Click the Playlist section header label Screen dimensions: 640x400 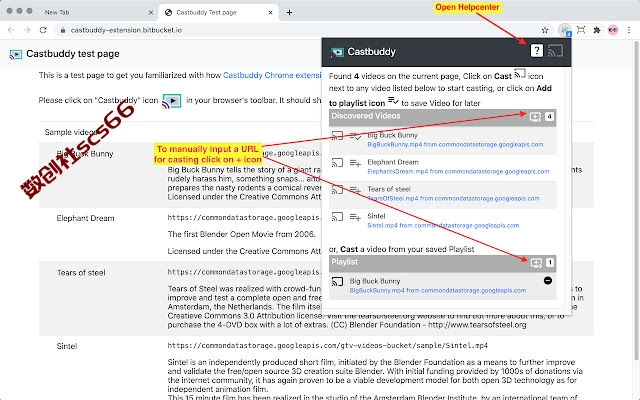(344, 262)
